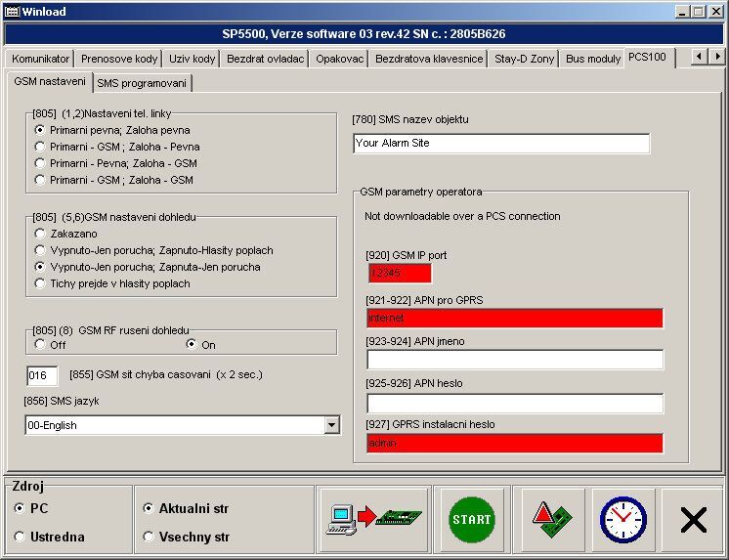Switch to SMS programovani tab
This screenshot has width=729, height=560.
pyautogui.click(x=142, y=83)
